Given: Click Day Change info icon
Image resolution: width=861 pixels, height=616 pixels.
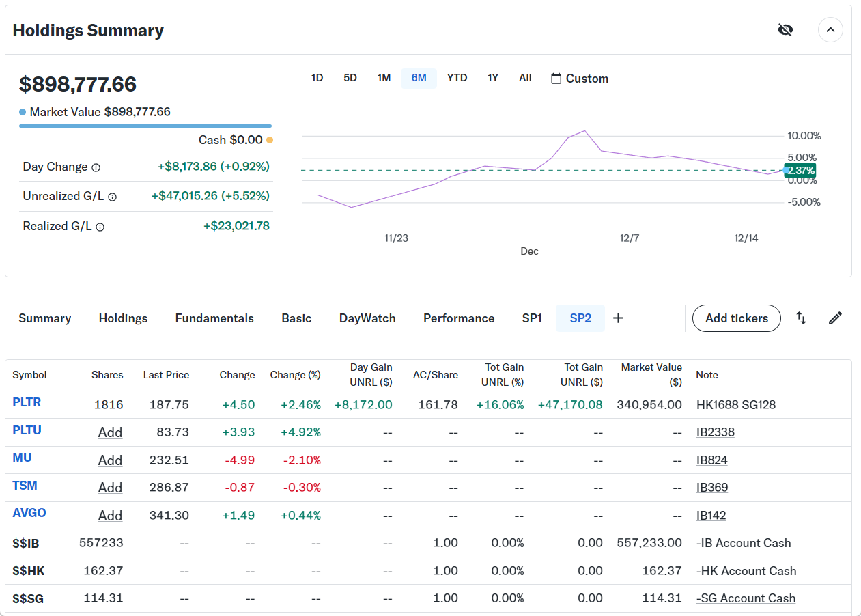Looking at the screenshot, I should coord(96,167).
